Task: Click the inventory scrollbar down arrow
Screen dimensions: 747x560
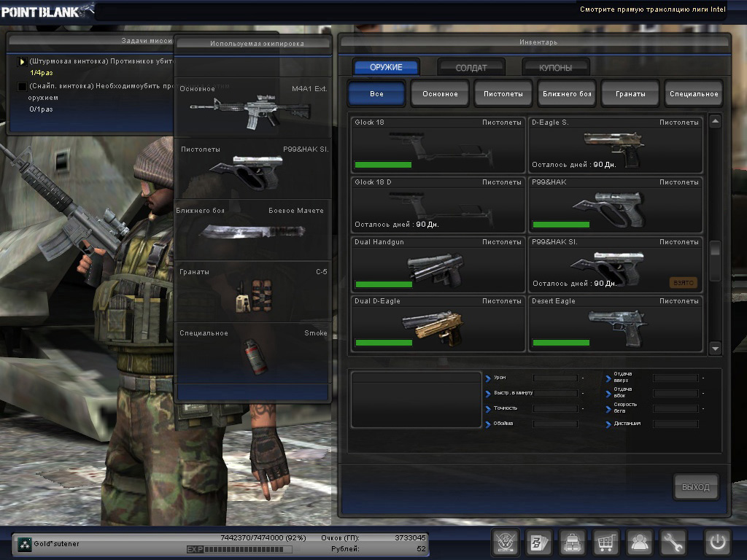Action: [715, 349]
